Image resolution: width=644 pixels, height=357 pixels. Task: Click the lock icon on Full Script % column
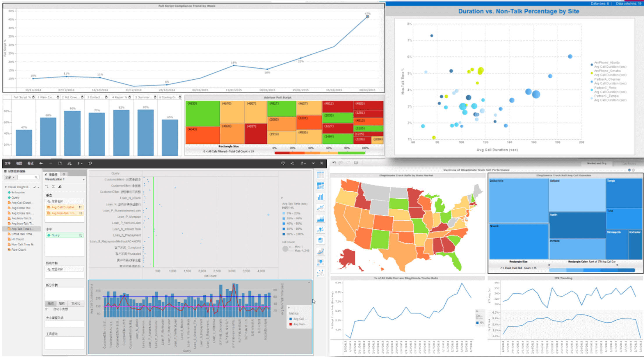[33, 97]
